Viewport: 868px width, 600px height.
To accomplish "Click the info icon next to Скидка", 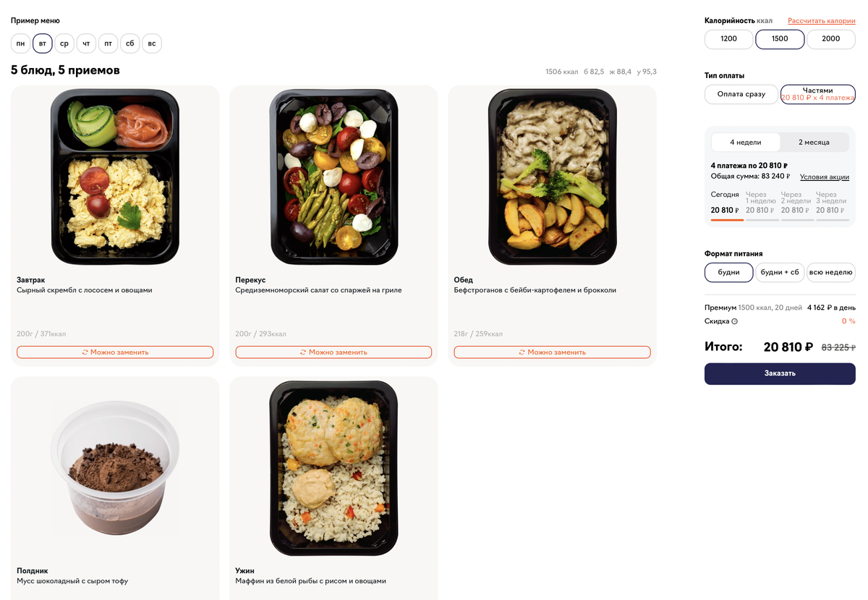I will [x=734, y=321].
